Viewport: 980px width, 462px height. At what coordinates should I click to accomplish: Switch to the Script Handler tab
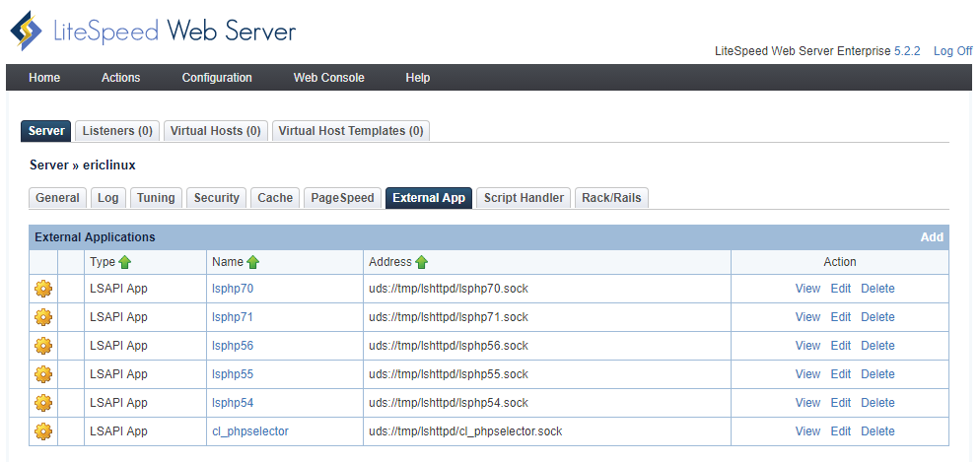(524, 198)
